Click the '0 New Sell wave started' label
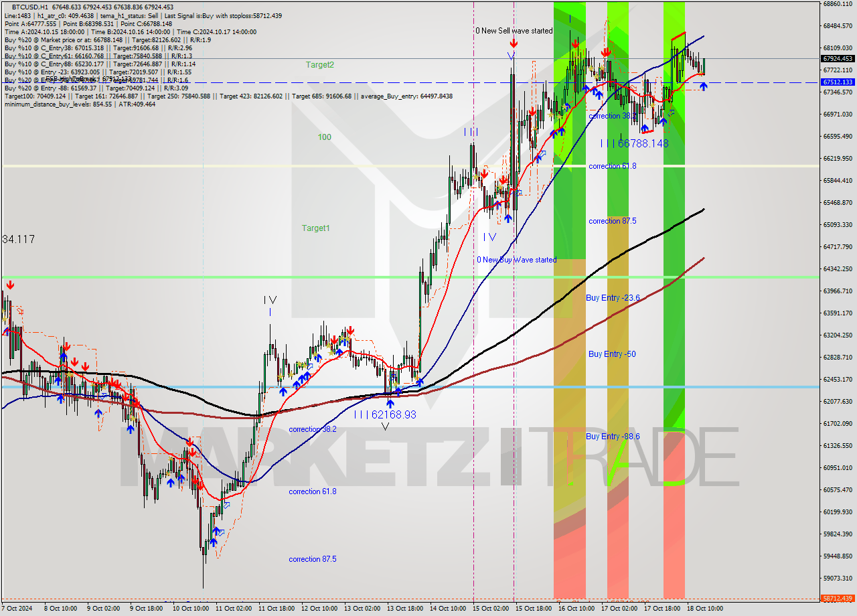The width and height of the screenshot is (857, 616). point(514,31)
